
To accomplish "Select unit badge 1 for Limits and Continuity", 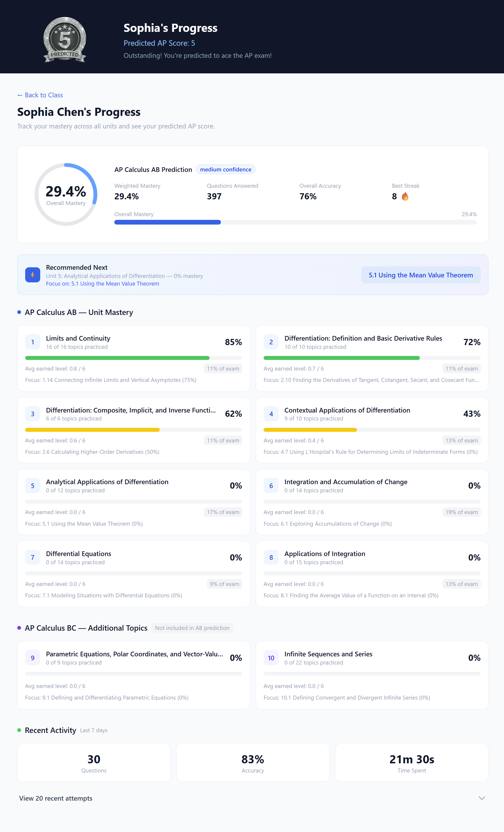I will point(33,342).
